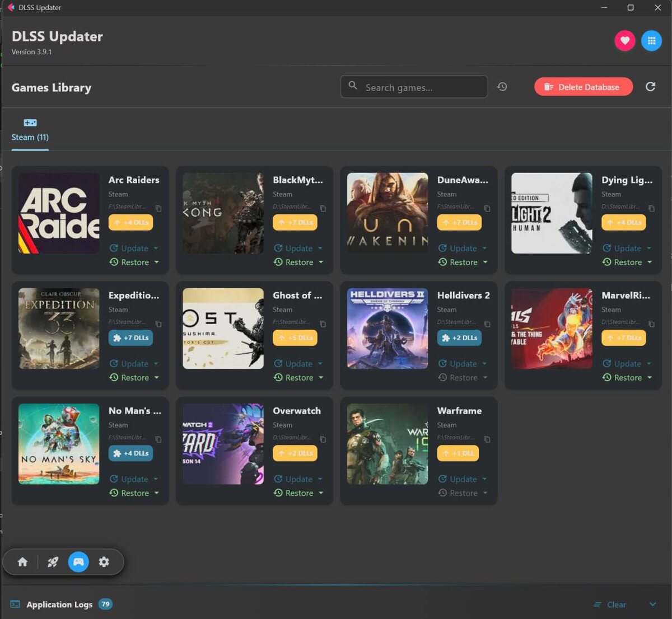The image size is (672, 619).
Task: Copy the Expedition 33 path
Action: 158,323
